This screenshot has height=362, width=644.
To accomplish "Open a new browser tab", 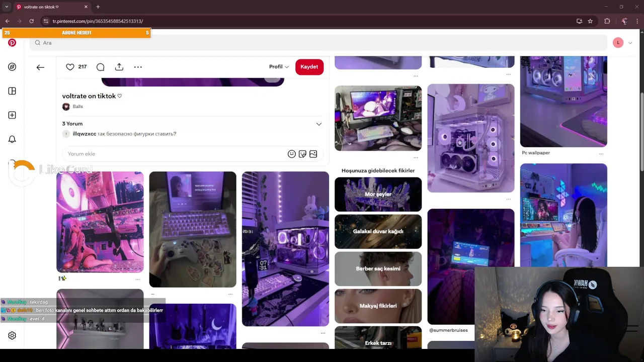I will coord(98,7).
